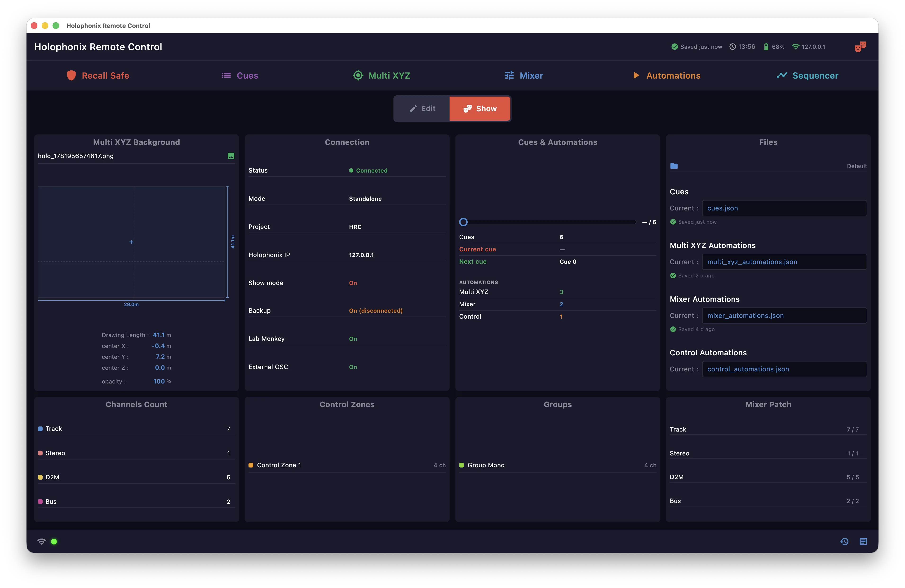Viewport: 905px width, 588px height.
Task: Click the Backup On (disconnected) value
Action: tap(376, 311)
